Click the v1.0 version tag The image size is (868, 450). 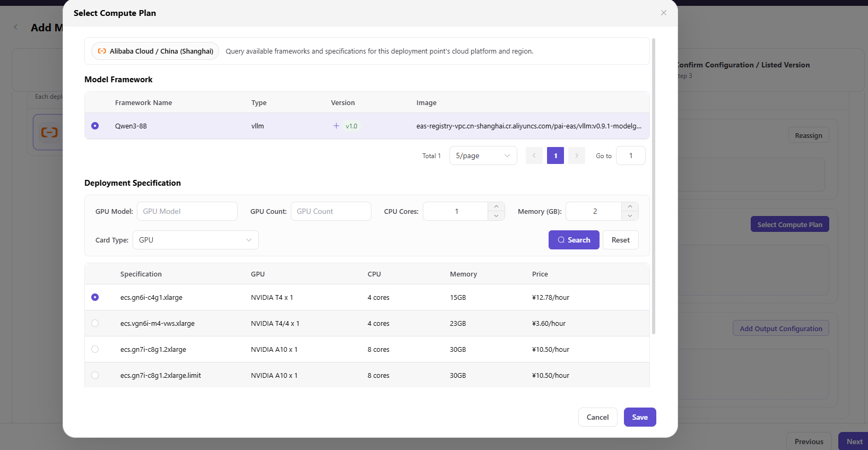pos(351,126)
